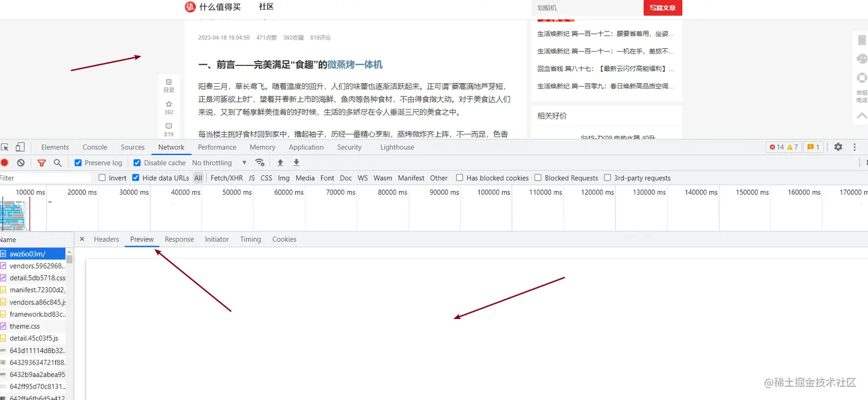Image resolution: width=868 pixels, height=400 pixels.
Task: Open the request Timing tab
Action: point(250,239)
